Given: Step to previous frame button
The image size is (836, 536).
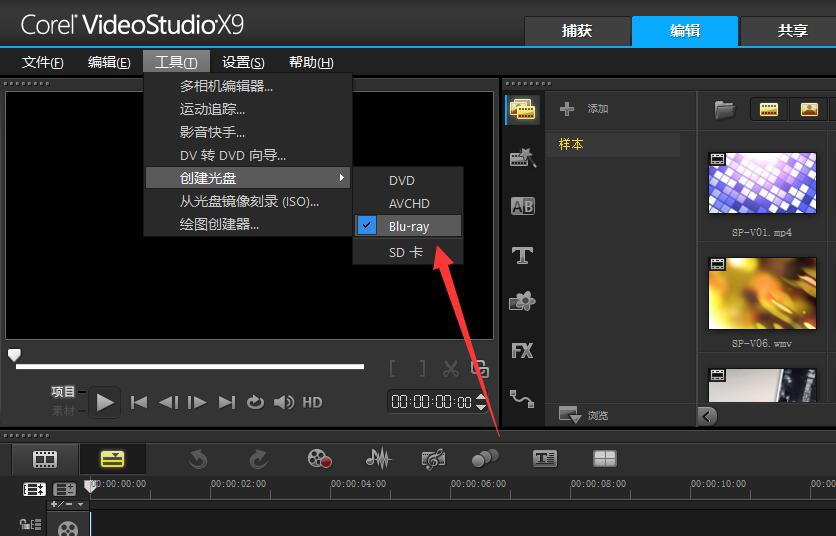Looking at the screenshot, I should [168, 402].
